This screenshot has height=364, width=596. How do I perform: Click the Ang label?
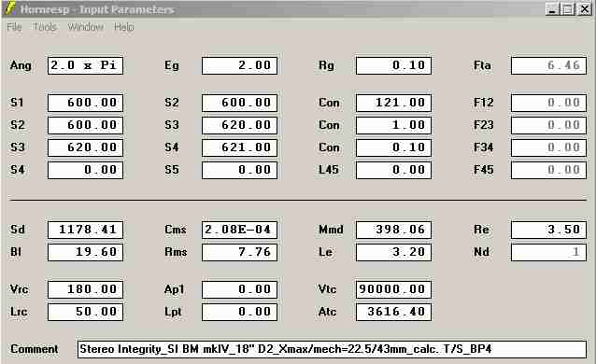[x=21, y=65]
